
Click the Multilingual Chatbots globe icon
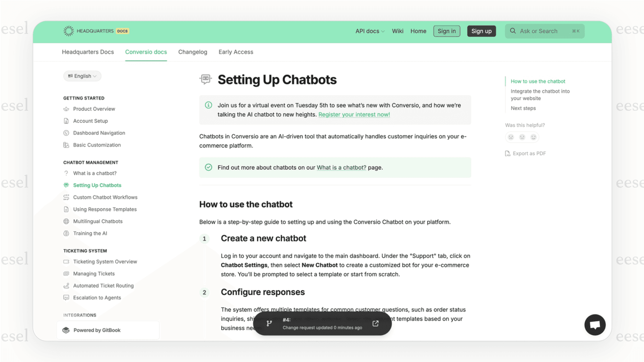66,221
